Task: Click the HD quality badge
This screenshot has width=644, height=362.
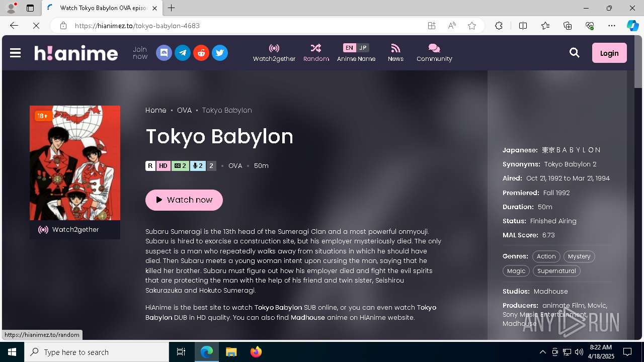Action: (163, 166)
